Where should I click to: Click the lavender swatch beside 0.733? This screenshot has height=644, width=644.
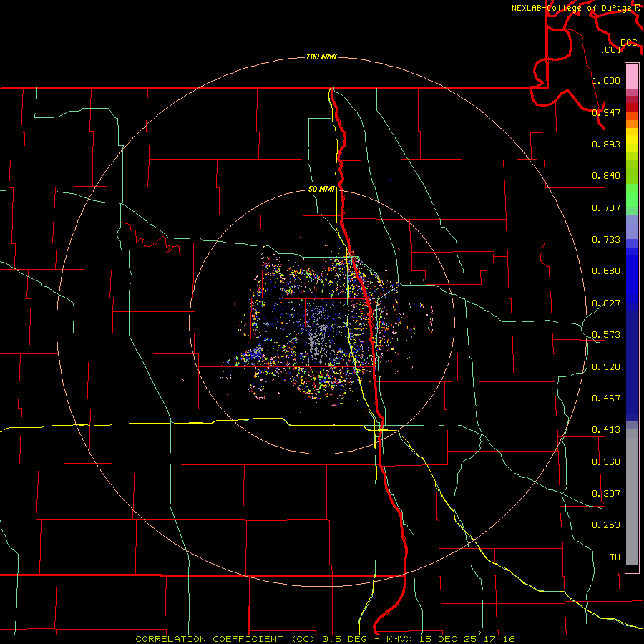point(632,227)
